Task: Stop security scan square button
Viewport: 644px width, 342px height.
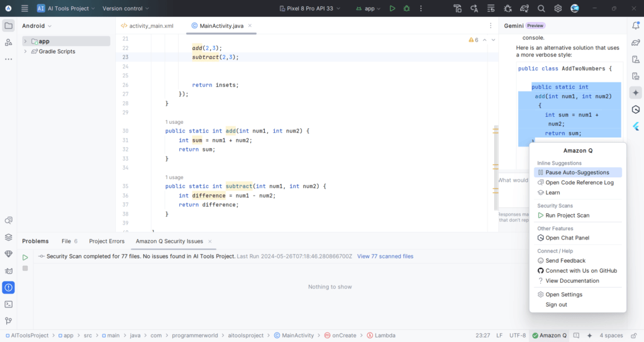Action: 25,268
